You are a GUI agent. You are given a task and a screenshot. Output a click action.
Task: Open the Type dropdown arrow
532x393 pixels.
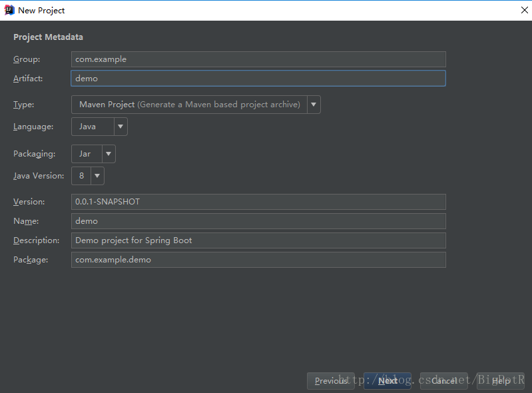pos(314,105)
